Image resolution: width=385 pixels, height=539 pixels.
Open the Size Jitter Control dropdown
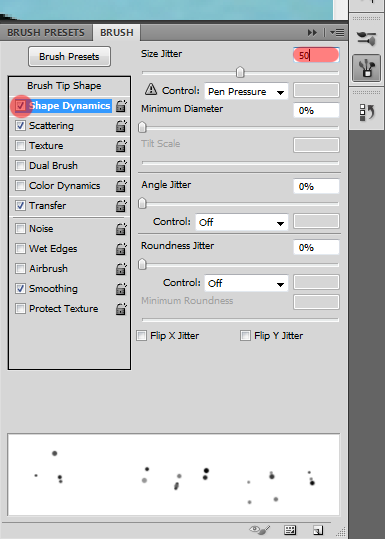(246, 91)
